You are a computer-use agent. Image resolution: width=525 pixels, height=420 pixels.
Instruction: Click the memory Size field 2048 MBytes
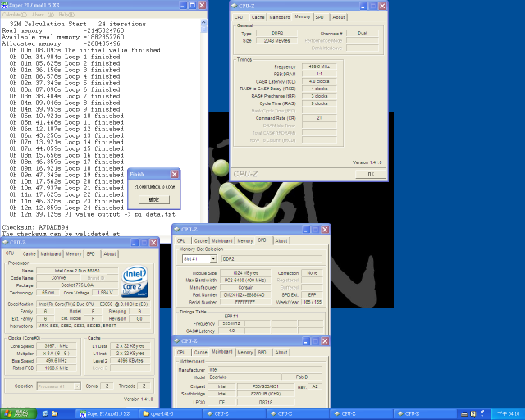[276, 40]
